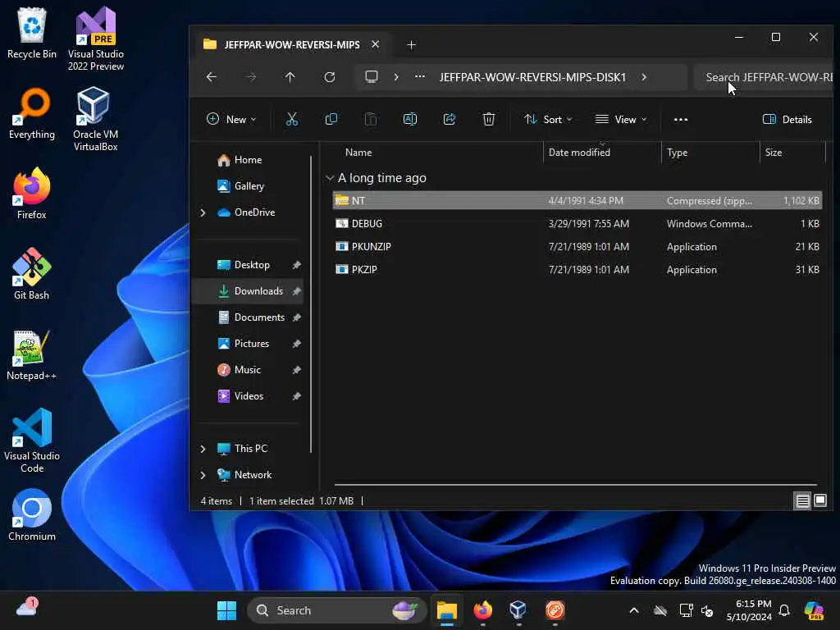Click VirtualBox icon in the taskbar
The image size is (840, 630).
click(x=518, y=610)
